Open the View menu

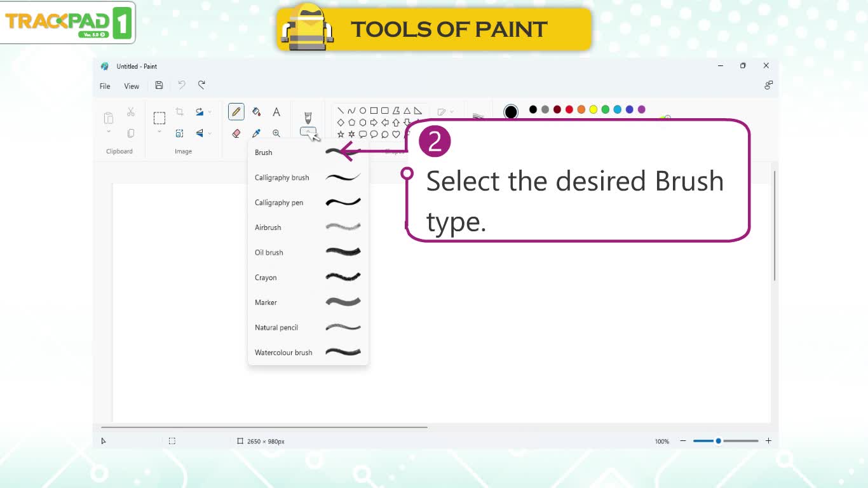click(132, 86)
